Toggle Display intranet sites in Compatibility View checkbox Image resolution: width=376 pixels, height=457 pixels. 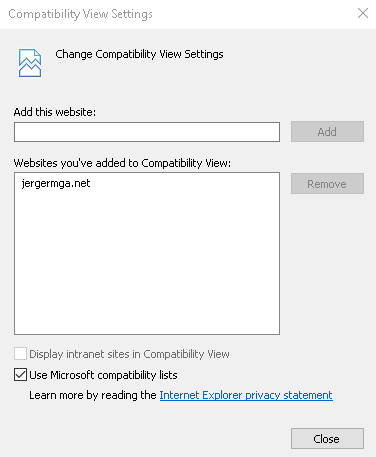[20, 354]
